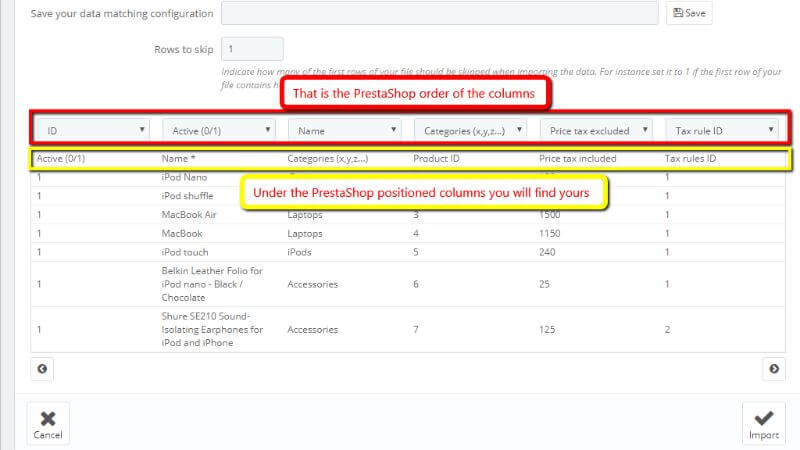This screenshot has height=450, width=800.
Task: Click the price value 240
Action: (x=547, y=252)
